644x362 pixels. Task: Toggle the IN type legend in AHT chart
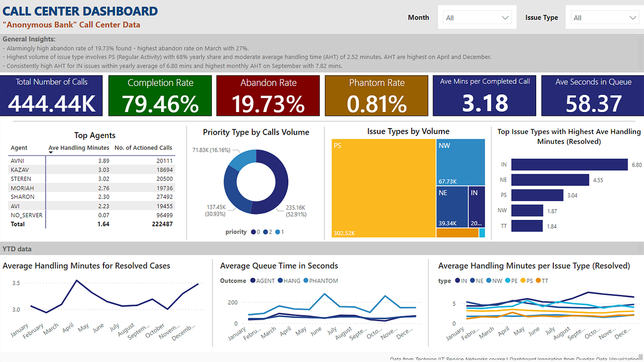pos(461,281)
